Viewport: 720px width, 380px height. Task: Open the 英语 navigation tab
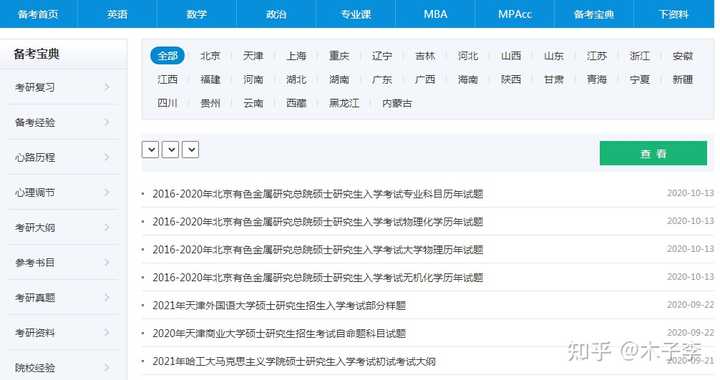click(x=117, y=14)
